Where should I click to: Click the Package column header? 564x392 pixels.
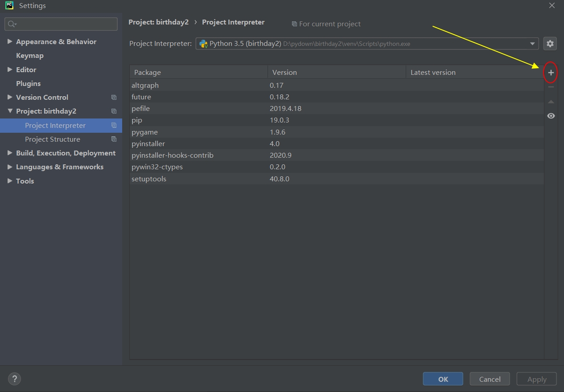198,72
